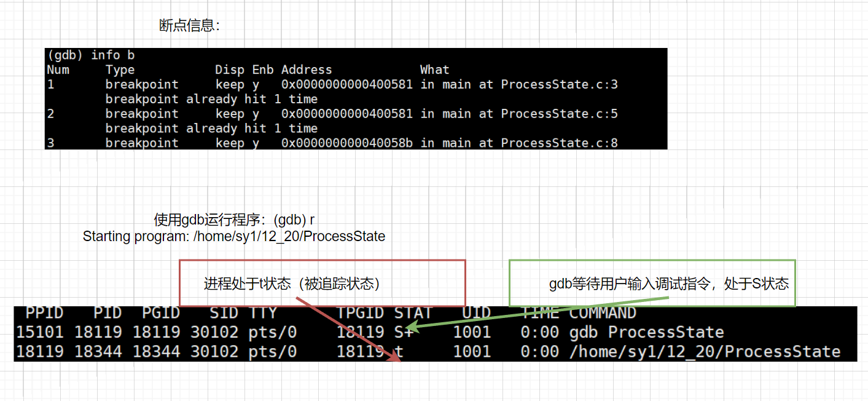Click 'ProcessState.c:8' in the breakpoint 3 row
The width and height of the screenshot is (868, 401).
pyautogui.click(x=559, y=143)
